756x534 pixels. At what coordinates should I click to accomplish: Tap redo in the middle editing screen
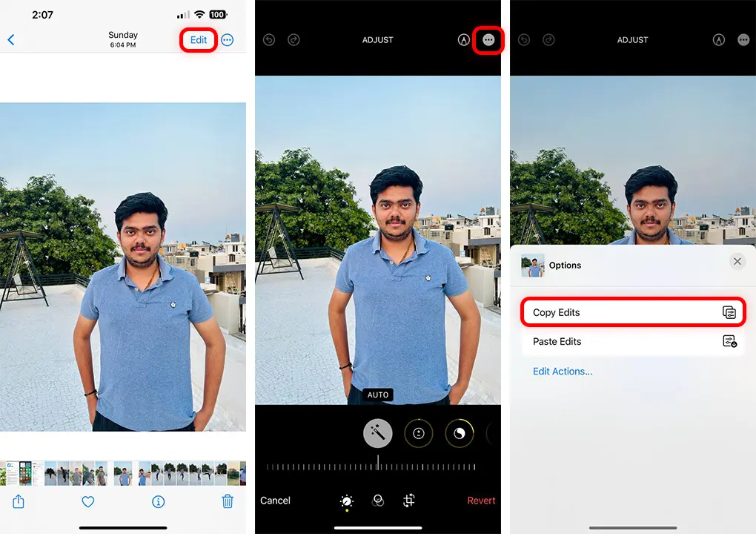[294, 39]
